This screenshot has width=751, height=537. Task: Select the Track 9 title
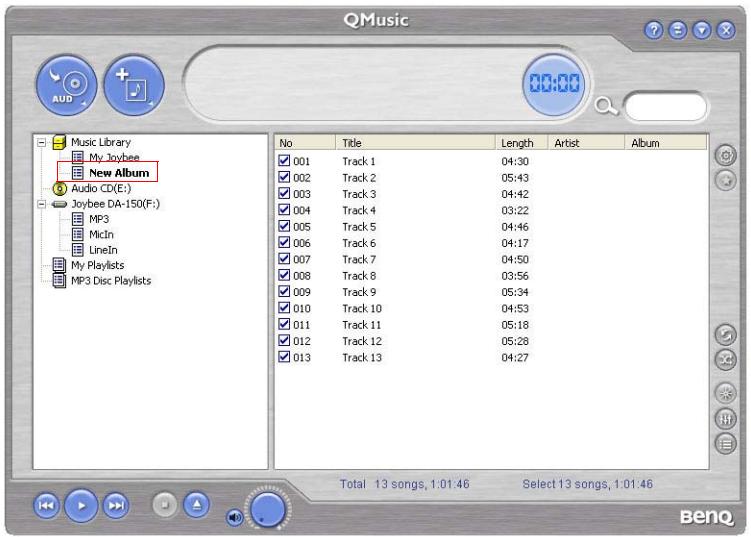click(x=359, y=292)
